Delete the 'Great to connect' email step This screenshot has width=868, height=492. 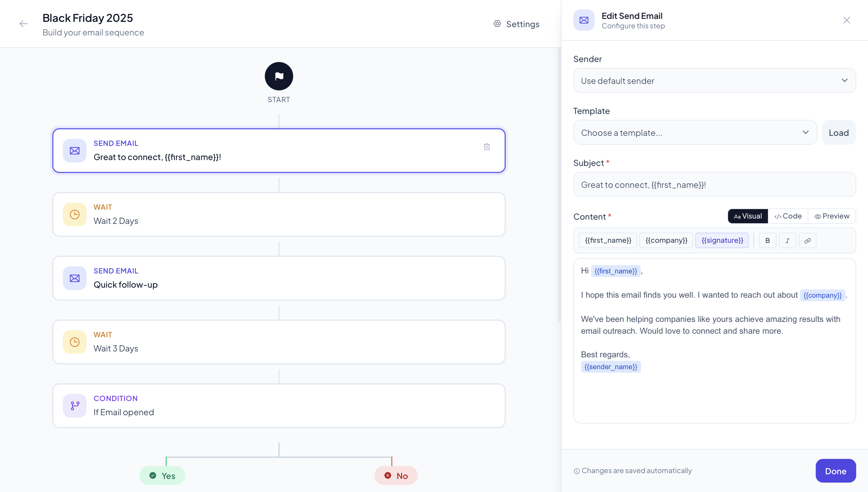pos(486,147)
